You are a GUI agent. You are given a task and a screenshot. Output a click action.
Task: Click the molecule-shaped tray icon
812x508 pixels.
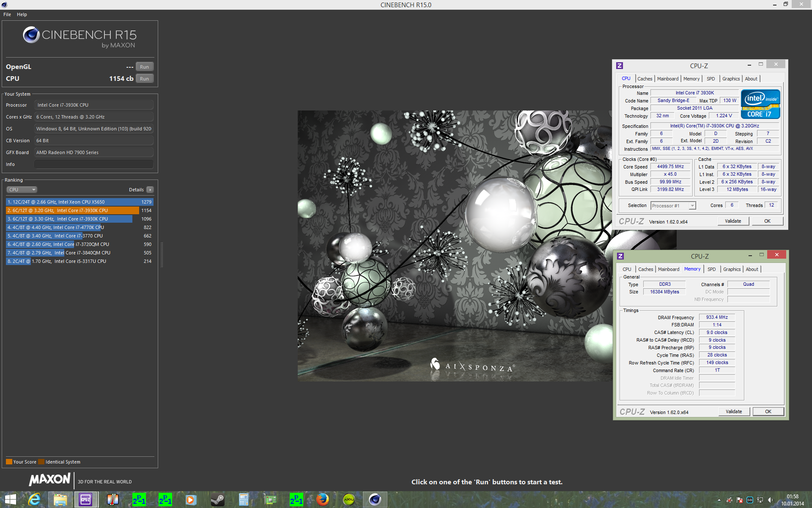[730, 500]
